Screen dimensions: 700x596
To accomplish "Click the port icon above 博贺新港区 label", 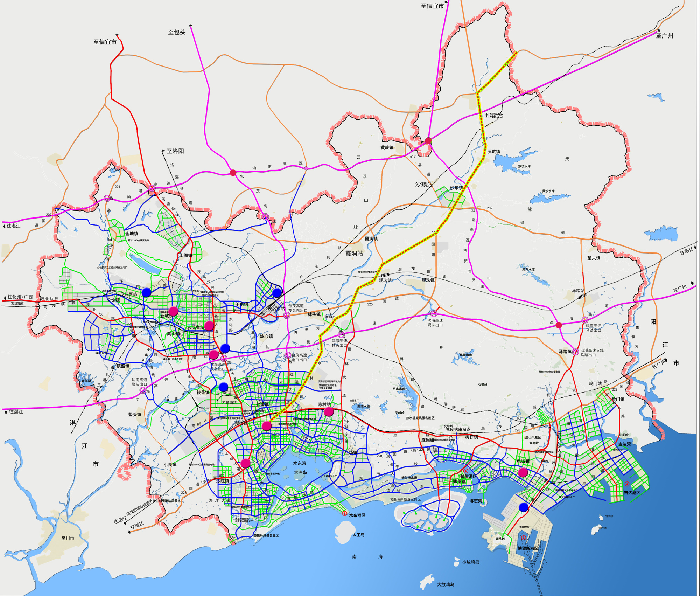I will pyautogui.click(x=524, y=538).
